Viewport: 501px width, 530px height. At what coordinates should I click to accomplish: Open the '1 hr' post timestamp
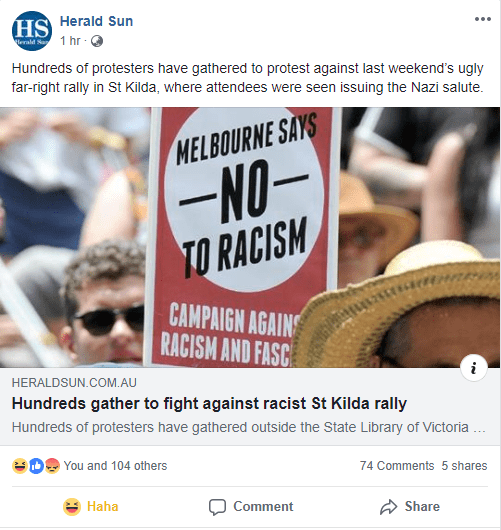[70, 41]
